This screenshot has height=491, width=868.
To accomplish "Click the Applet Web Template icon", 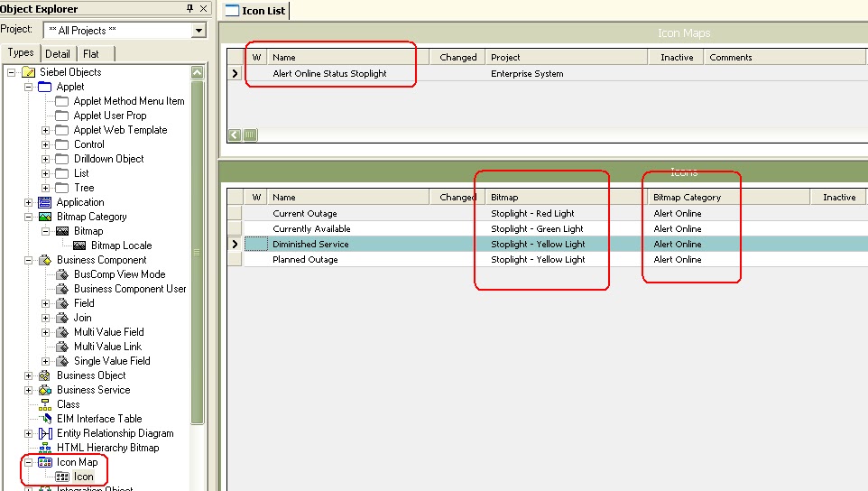I will [62, 130].
